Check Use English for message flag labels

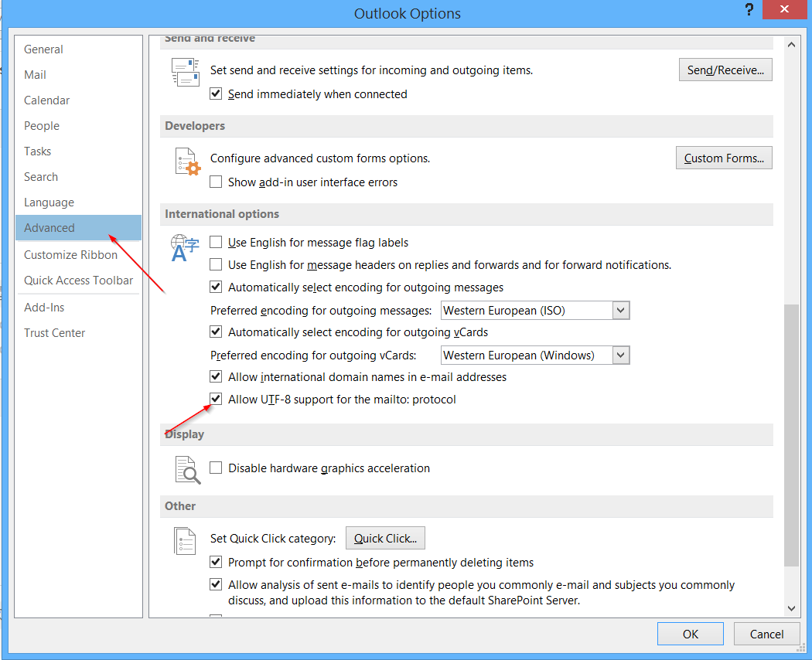point(217,242)
